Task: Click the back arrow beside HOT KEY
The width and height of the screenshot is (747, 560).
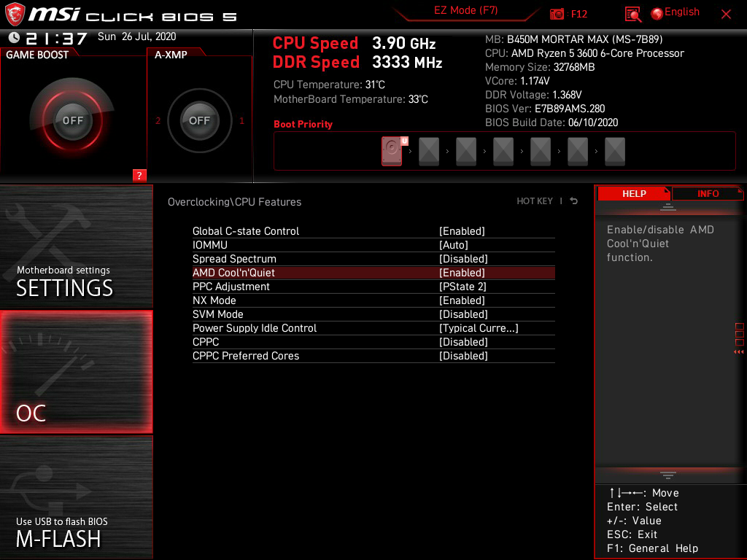Action: click(573, 201)
